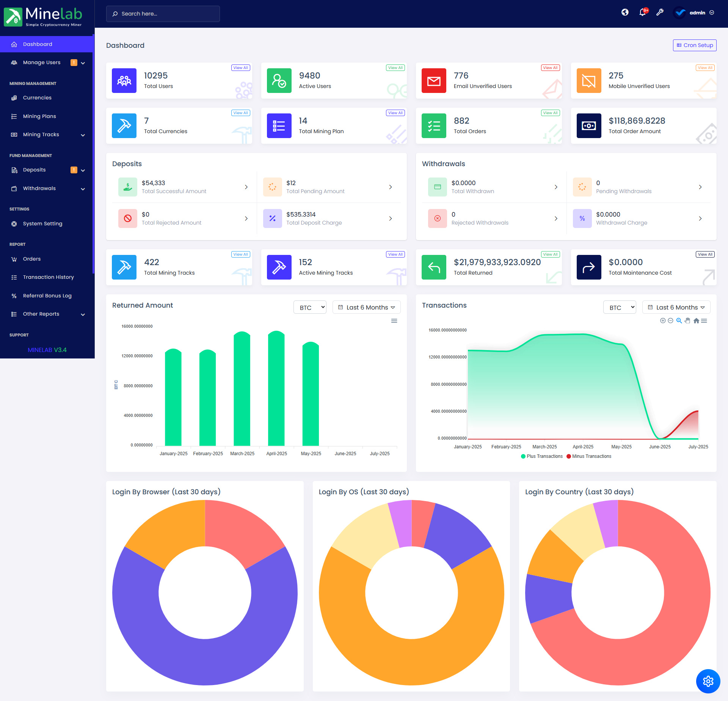Image resolution: width=728 pixels, height=701 pixels.
Task: Open the notifications bell icon
Action: point(642,13)
